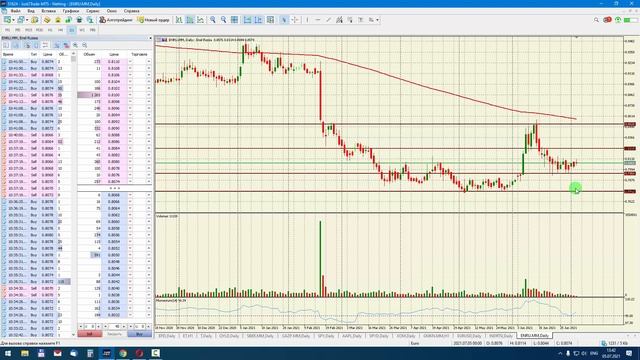Screen dimensions: 640x360
Task: Open the Графики menu
Action: [71, 11]
